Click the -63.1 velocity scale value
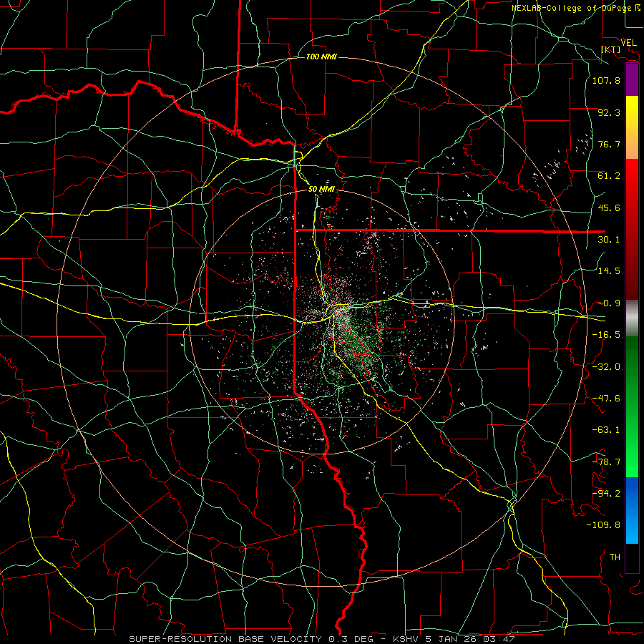The height and width of the screenshot is (644, 644). coord(606,430)
